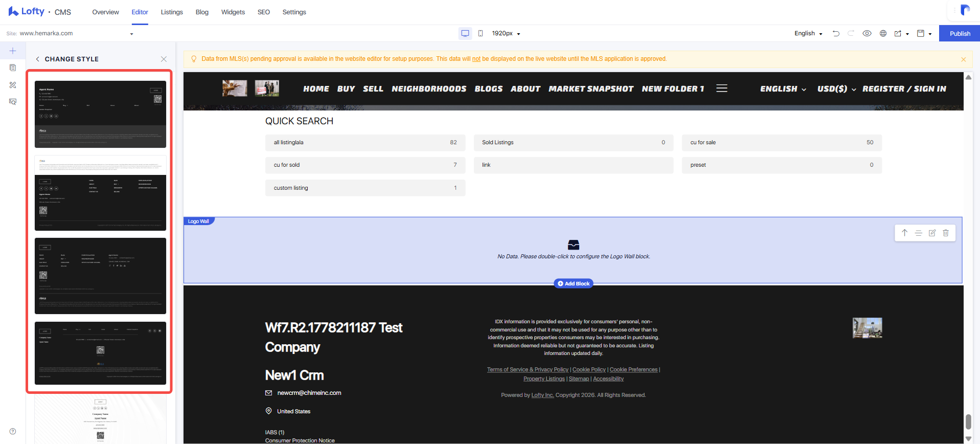Open Logo Wall block style menu icon

[918, 233]
